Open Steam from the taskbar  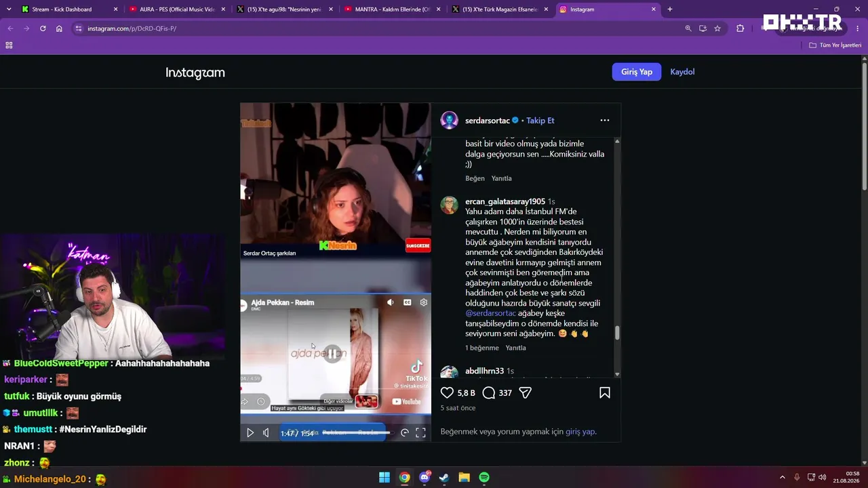(x=444, y=477)
